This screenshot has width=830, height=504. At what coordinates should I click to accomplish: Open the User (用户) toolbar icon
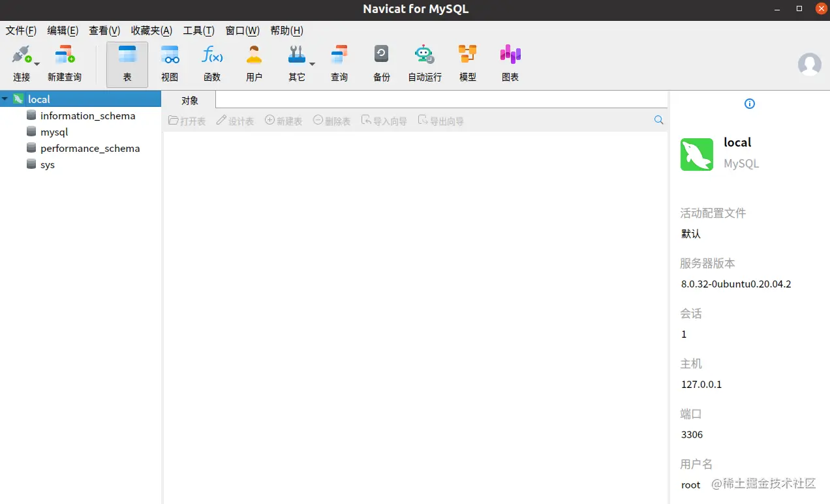click(254, 63)
